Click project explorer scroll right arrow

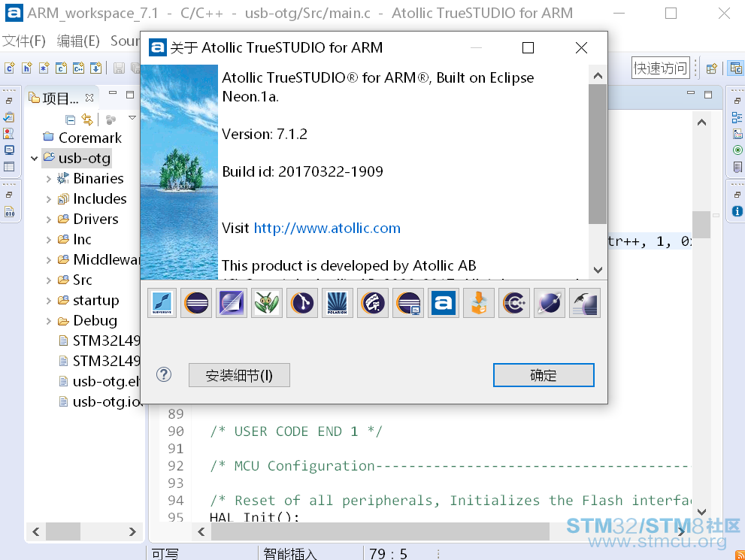point(132,531)
